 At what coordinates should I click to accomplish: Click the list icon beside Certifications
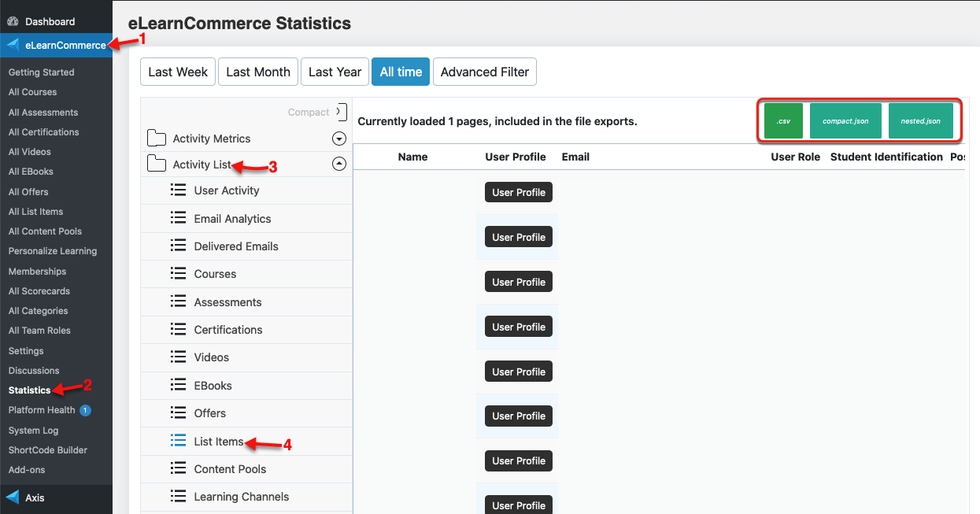178,330
